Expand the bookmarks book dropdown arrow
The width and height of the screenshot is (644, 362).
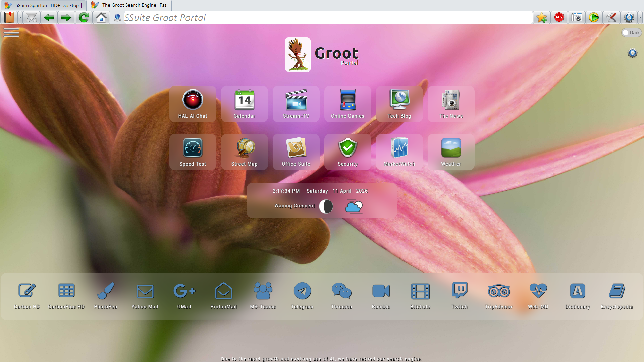pos(20,17)
